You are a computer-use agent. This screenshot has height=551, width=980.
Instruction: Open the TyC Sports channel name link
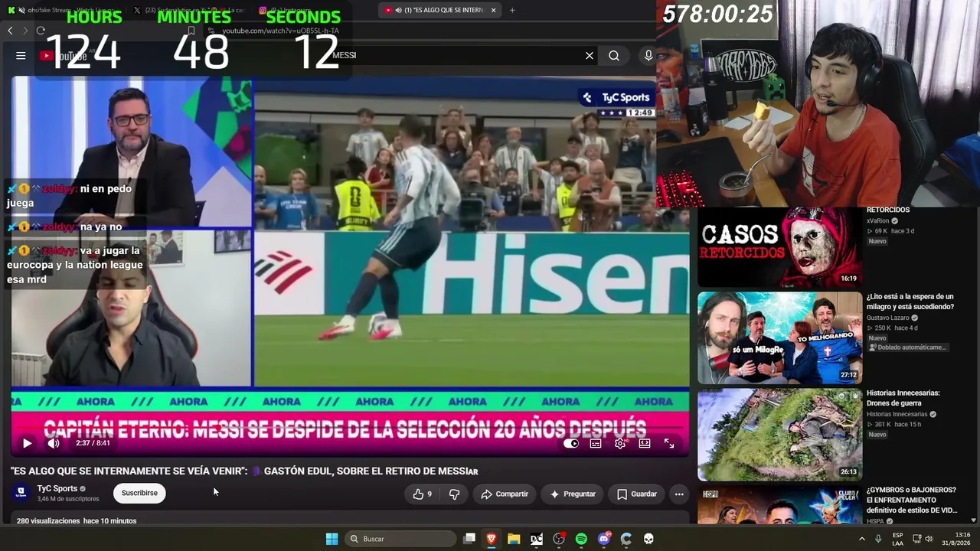point(57,488)
